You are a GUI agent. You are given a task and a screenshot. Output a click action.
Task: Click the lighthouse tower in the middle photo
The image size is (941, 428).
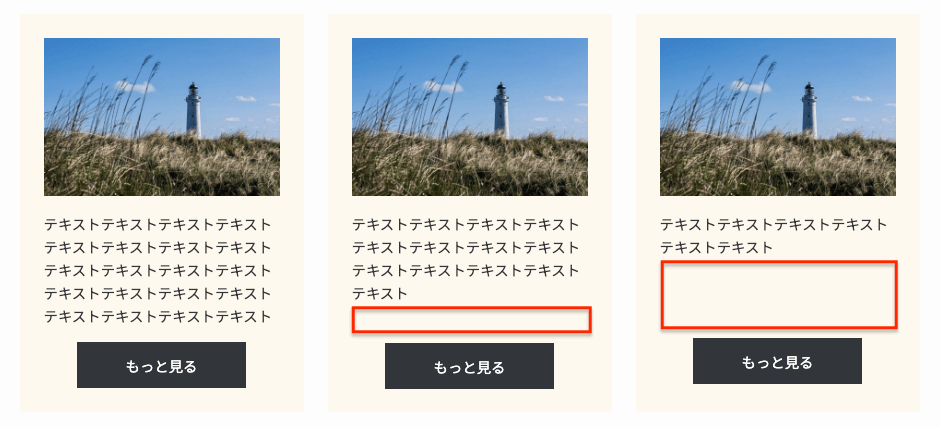(501, 110)
